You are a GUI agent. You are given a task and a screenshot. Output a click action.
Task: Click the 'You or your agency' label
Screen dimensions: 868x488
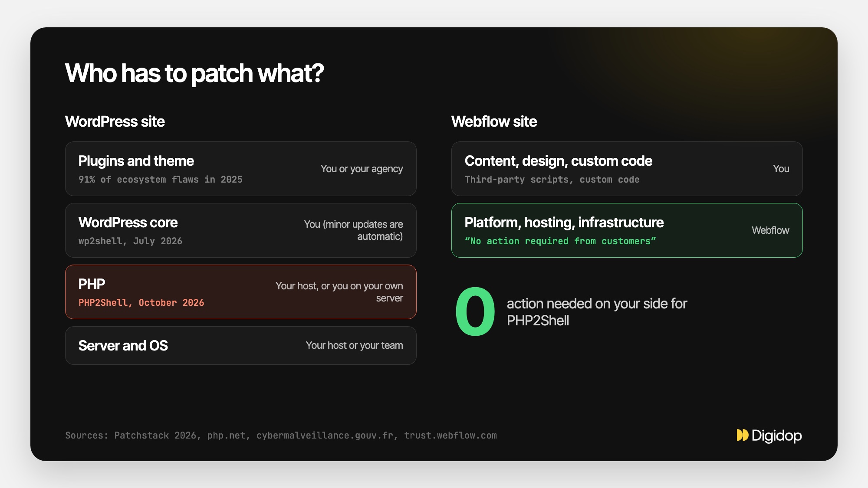point(362,169)
